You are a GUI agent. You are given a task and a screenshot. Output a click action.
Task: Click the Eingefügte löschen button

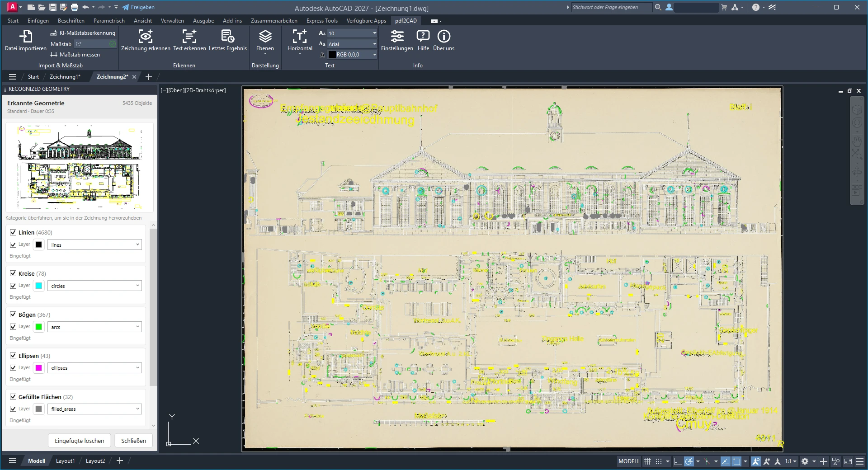[x=80, y=441]
